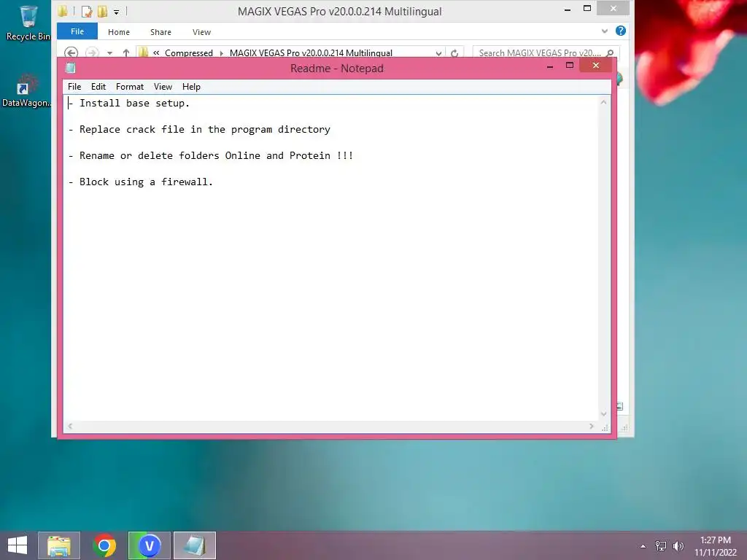Open the VEGAS V app on taskbar
Image resolution: width=747 pixels, height=560 pixels.
click(149, 545)
